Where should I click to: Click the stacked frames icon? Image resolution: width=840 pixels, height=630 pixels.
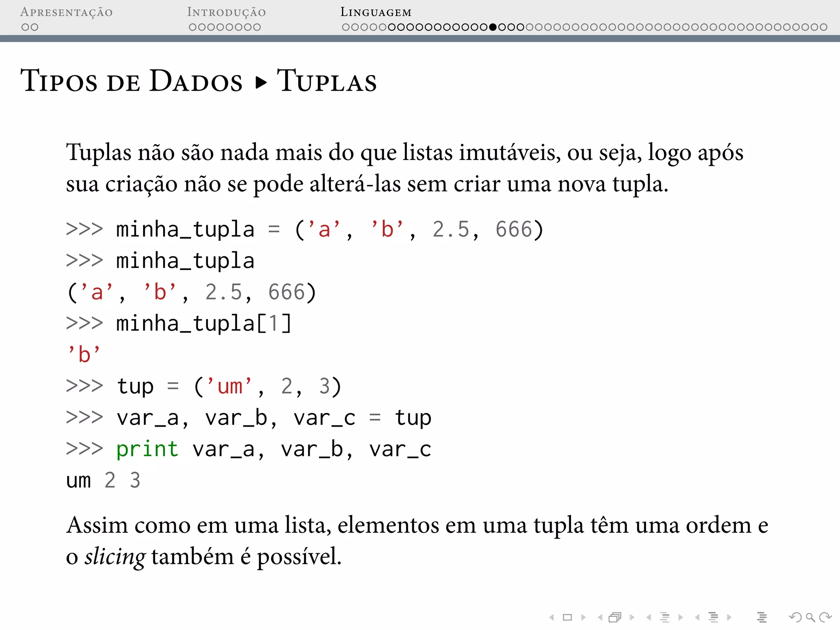615,617
